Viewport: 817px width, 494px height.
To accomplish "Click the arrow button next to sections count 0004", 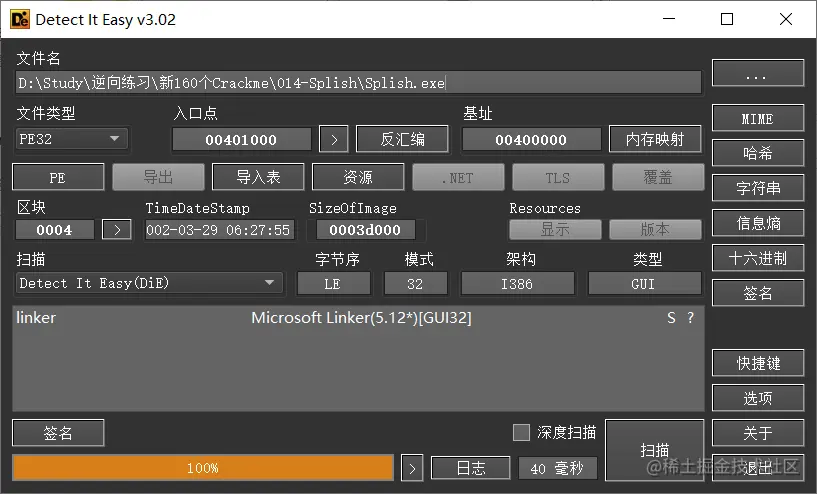I will 117,229.
